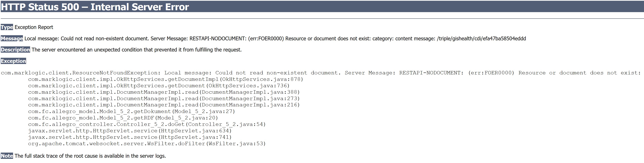Click the /triple/gishealth/cdi document path
This screenshot has height=163, width=644.
[481, 38]
